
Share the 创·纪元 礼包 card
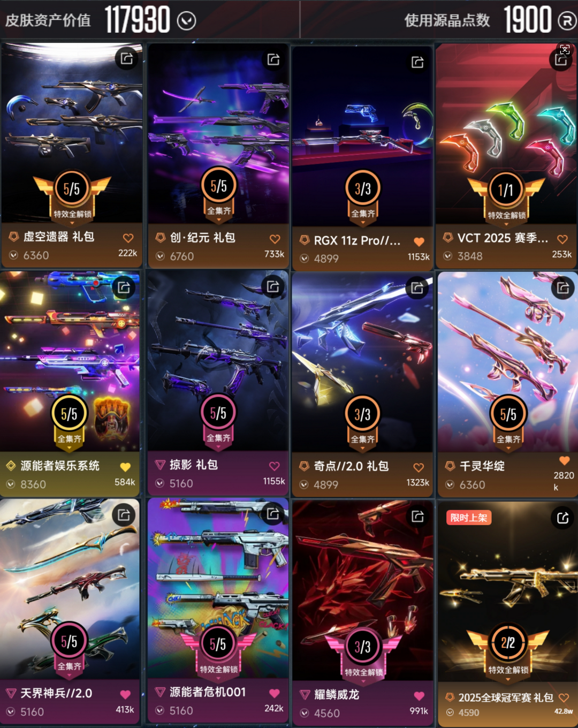tap(273, 59)
